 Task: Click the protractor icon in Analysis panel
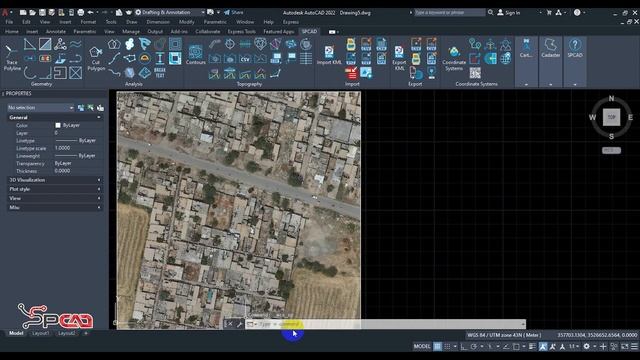coord(144,59)
